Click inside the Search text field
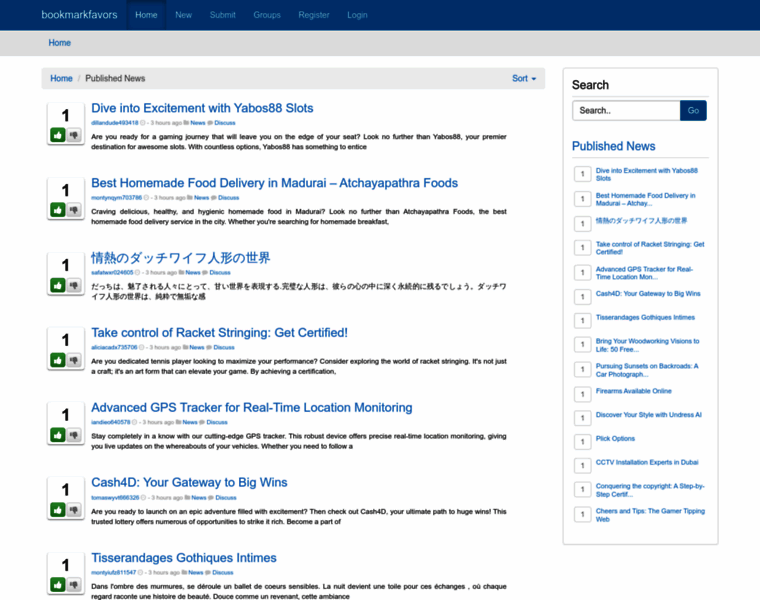 pyautogui.click(x=626, y=111)
